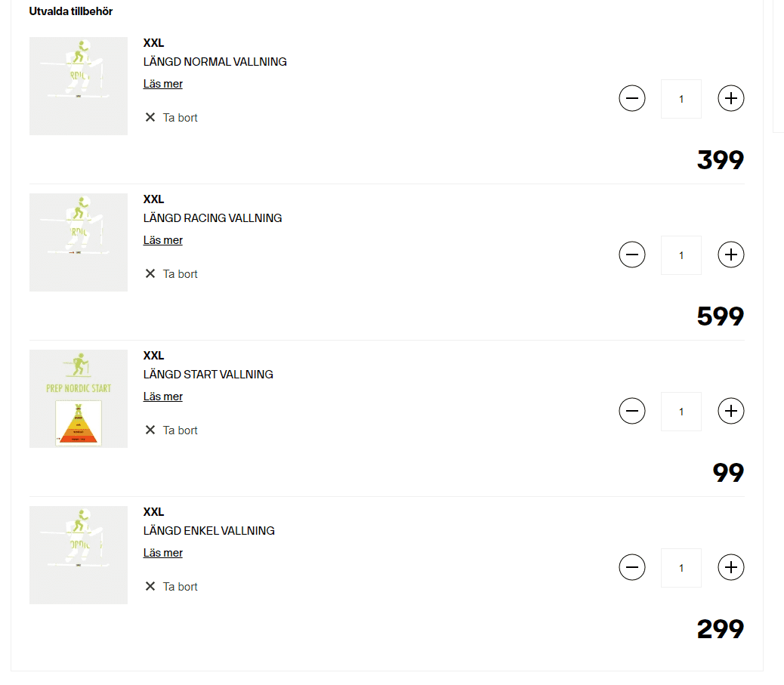Read more about LÄNGD RACING VALLNING
Viewport: 784px width, 685px height.
click(x=163, y=240)
